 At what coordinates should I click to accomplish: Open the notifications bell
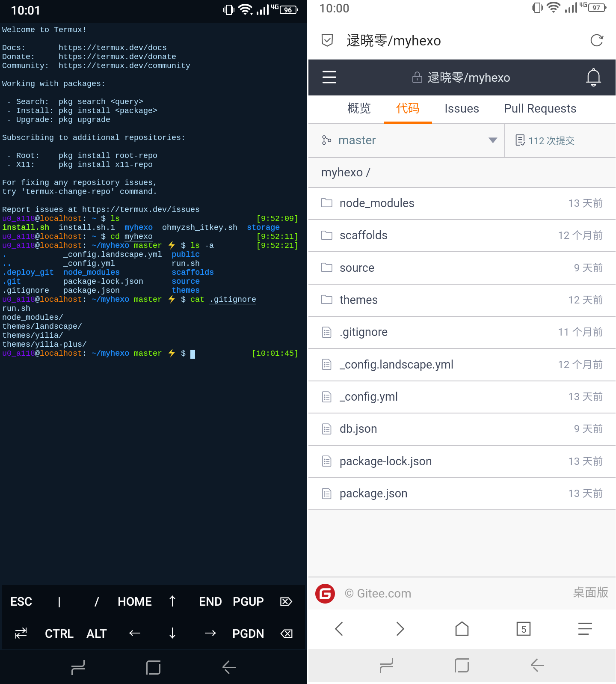point(593,77)
